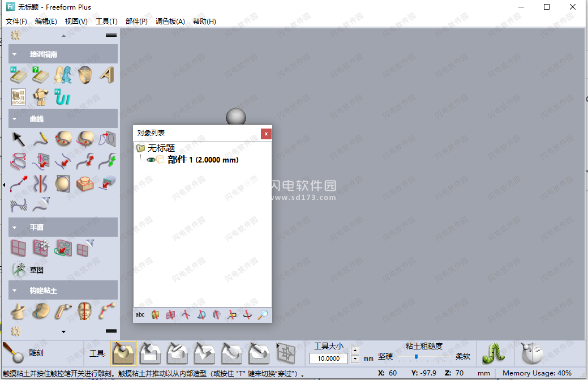The height and width of the screenshot is (380, 588).
Task: Increase tool size with up stepper
Action: (x=355, y=351)
